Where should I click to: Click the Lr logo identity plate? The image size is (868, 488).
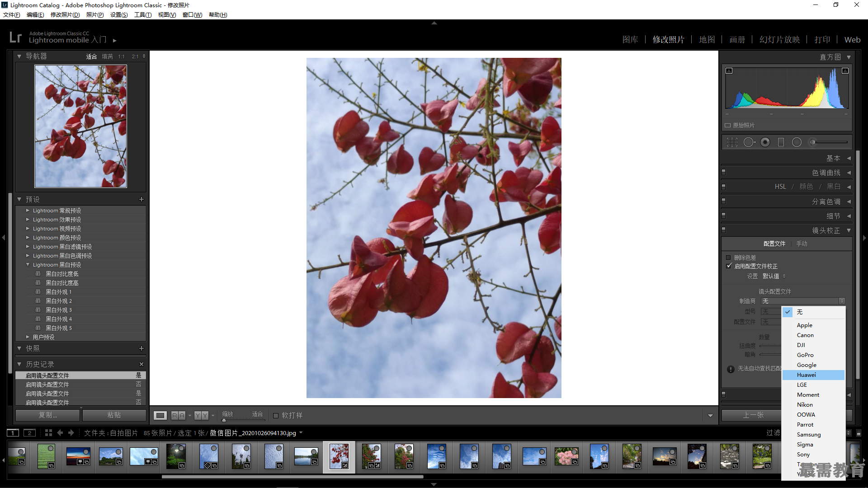point(15,37)
